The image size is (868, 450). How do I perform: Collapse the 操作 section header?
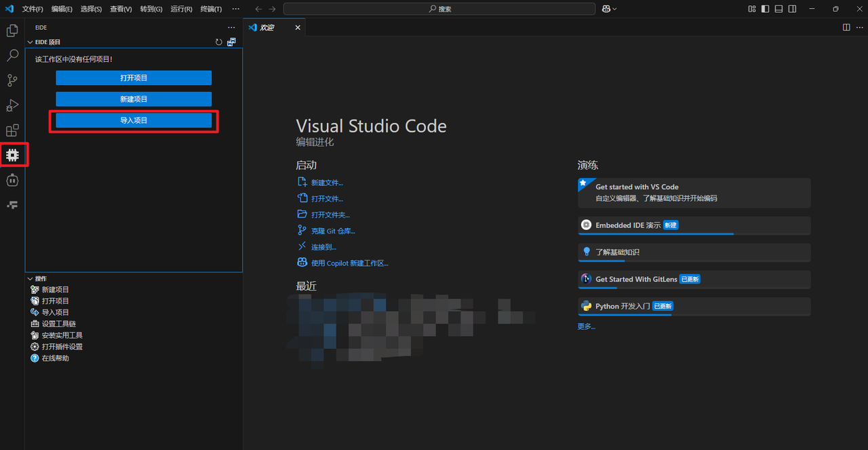[x=30, y=278]
